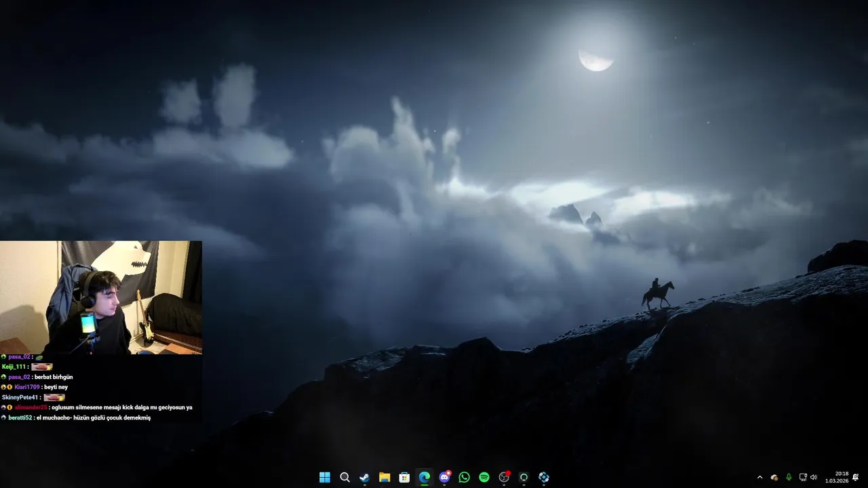868x488 pixels.
Task: Click message 'el muchacho- hüzün gözlü çocuk demekmiş'
Action: [x=94, y=418]
